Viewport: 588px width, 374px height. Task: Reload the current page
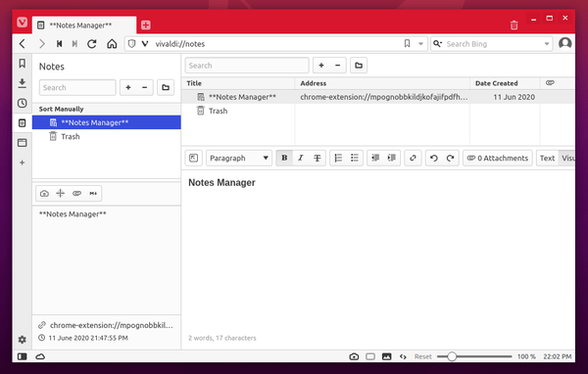click(x=92, y=44)
